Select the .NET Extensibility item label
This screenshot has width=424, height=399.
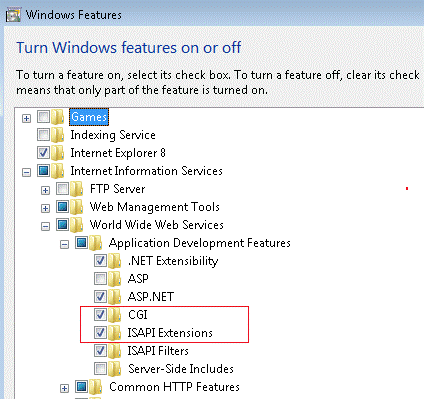point(173,261)
